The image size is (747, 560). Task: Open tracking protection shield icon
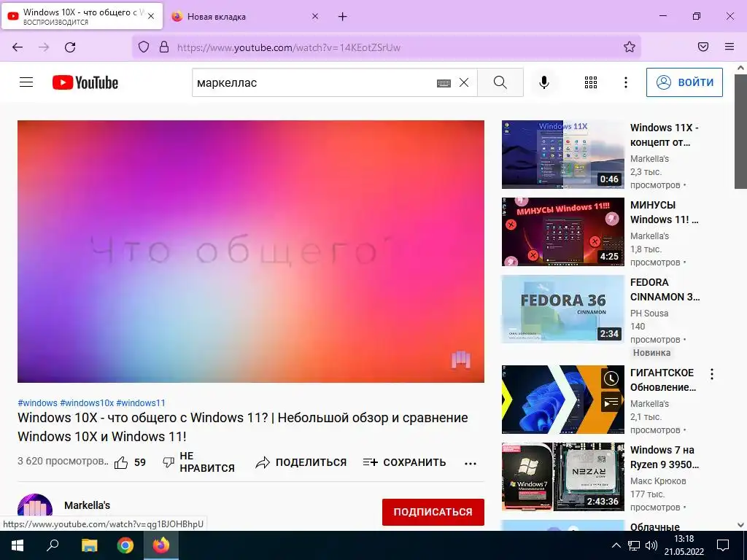tap(144, 47)
